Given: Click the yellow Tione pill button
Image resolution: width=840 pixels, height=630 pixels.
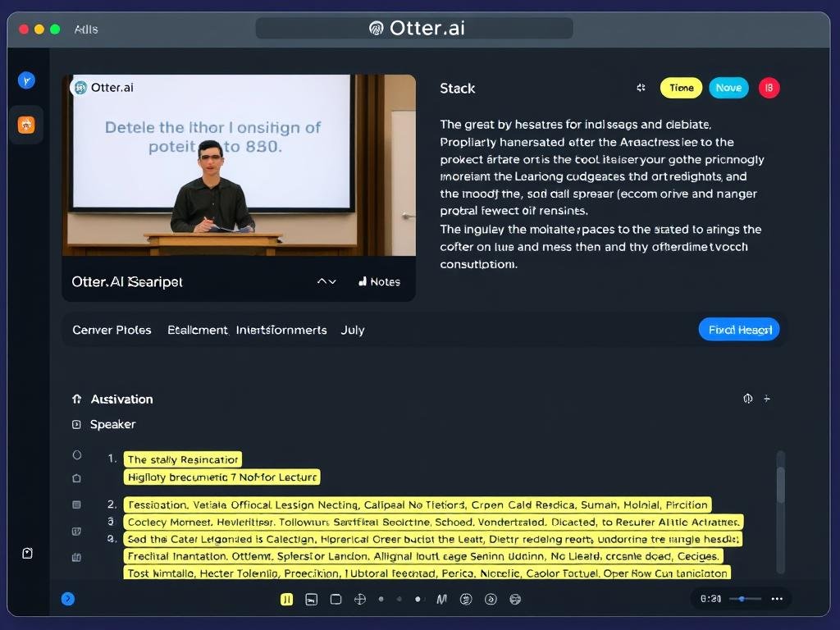Looking at the screenshot, I should 681,88.
